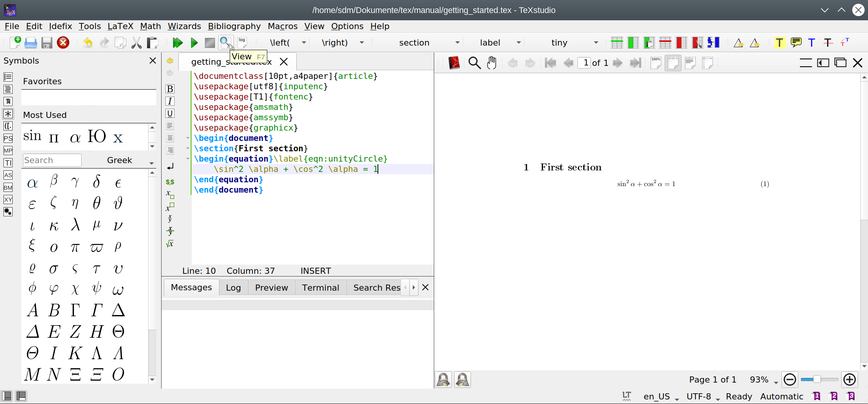Click the zoom in plus icon
This screenshot has height=404, width=868.
(850, 379)
